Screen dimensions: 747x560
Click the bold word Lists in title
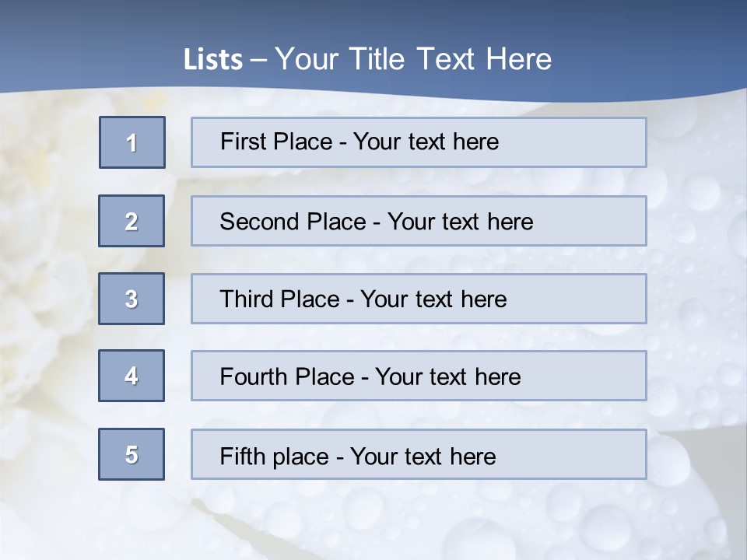[213, 60]
